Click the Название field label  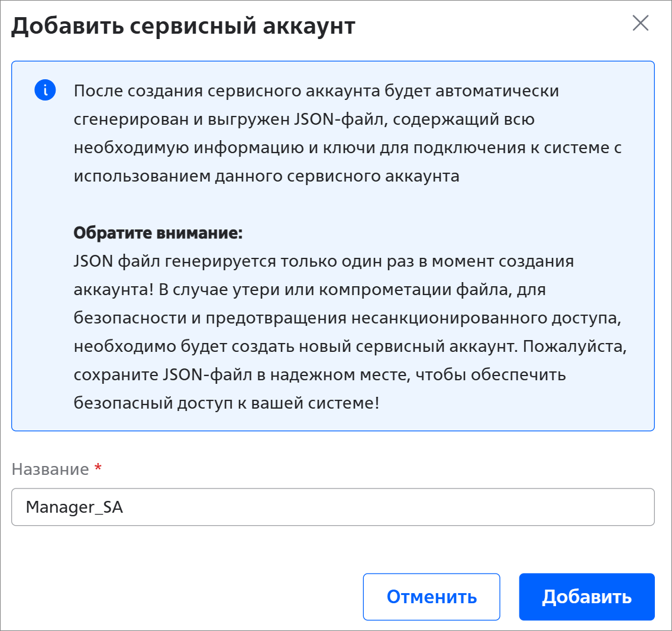(x=50, y=469)
